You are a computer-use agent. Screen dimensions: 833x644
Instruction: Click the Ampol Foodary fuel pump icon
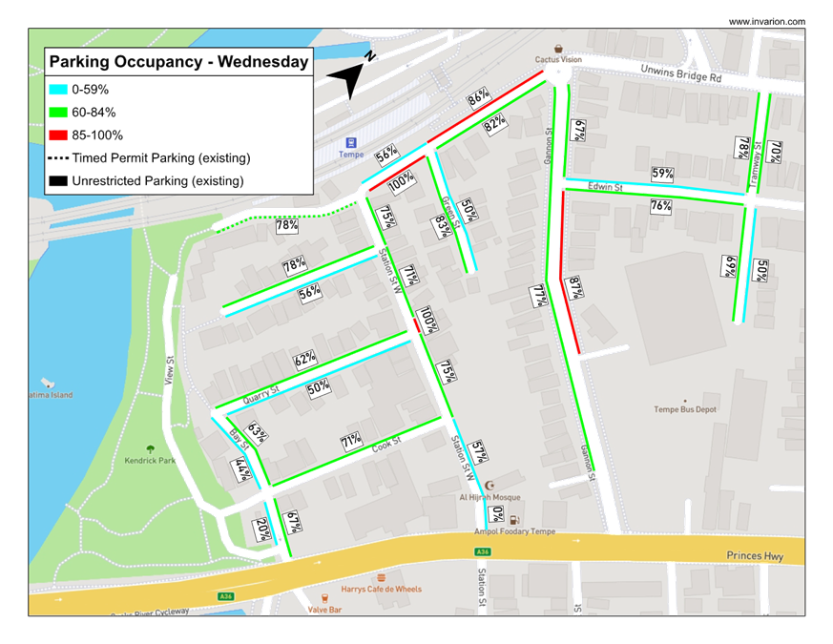pyautogui.click(x=514, y=520)
